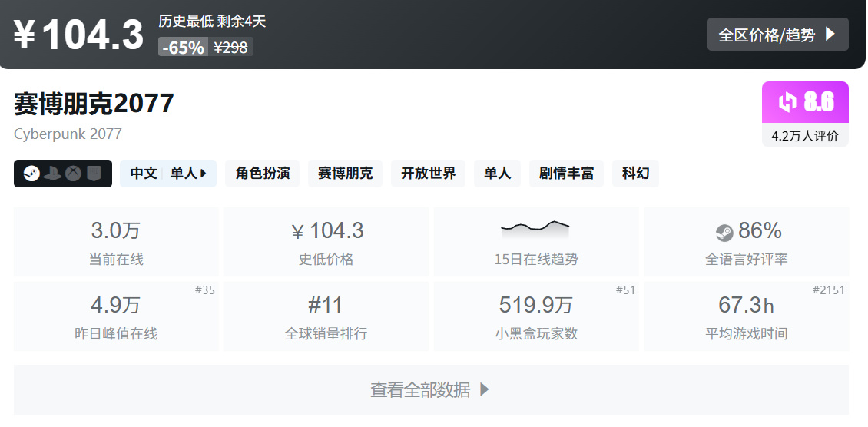Click the Steam platform icon
Viewport: 868px width, 427px height.
click(31, 174)
